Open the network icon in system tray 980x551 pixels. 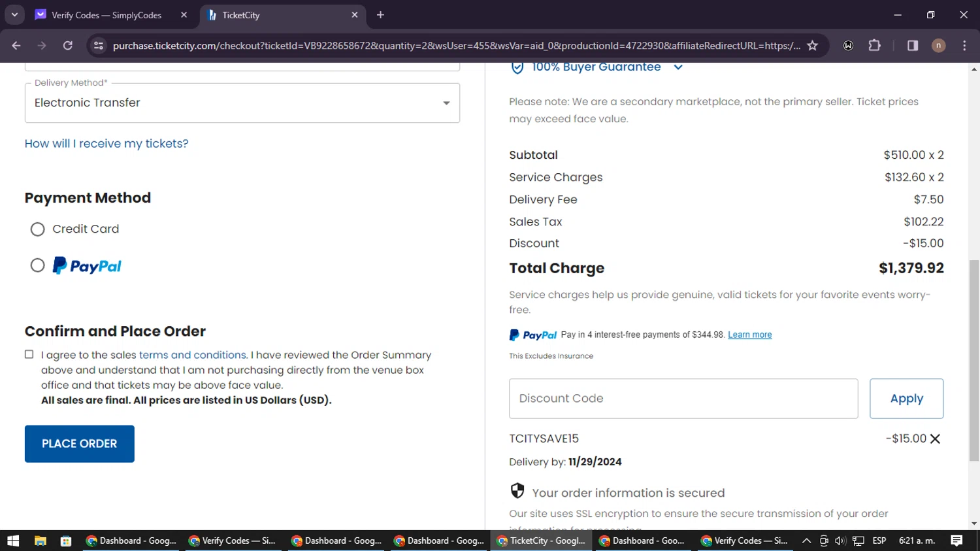pyautogui.click(x=858, y=541)
